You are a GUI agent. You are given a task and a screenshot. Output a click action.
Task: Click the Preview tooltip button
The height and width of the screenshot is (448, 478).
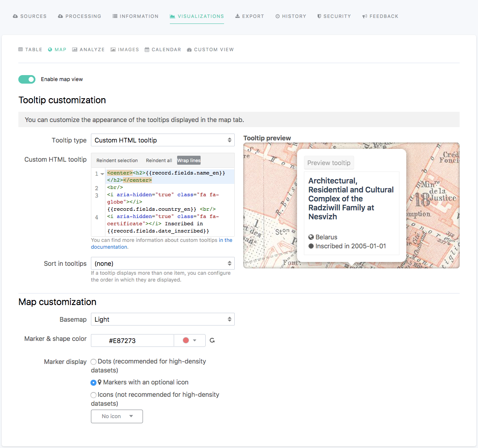tap(329, 163)
